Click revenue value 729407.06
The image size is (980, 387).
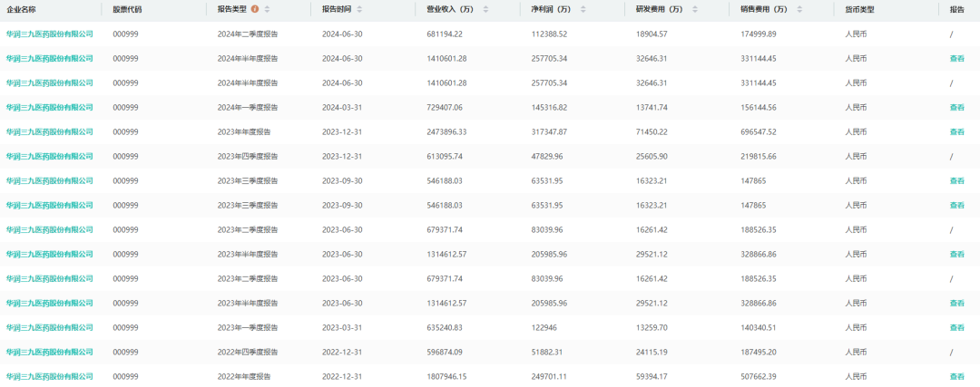point(445,107)
